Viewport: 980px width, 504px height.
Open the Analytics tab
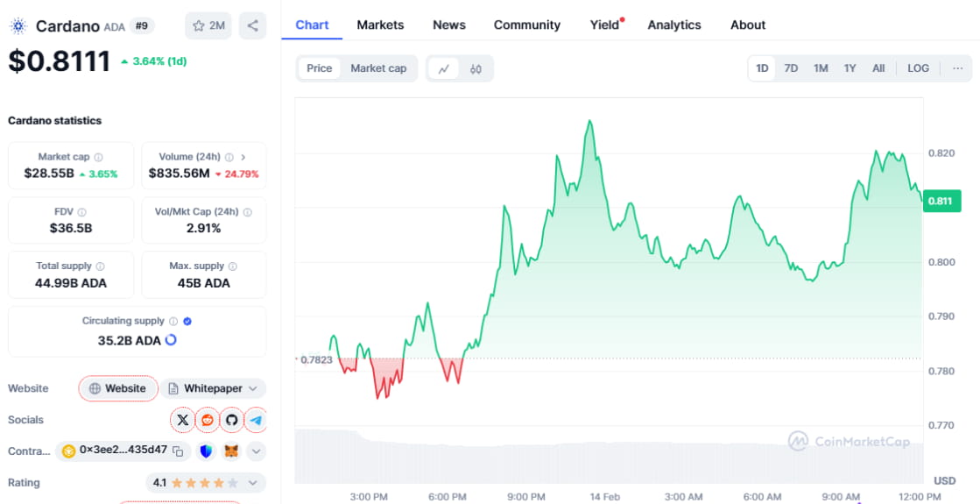point(673,25)
